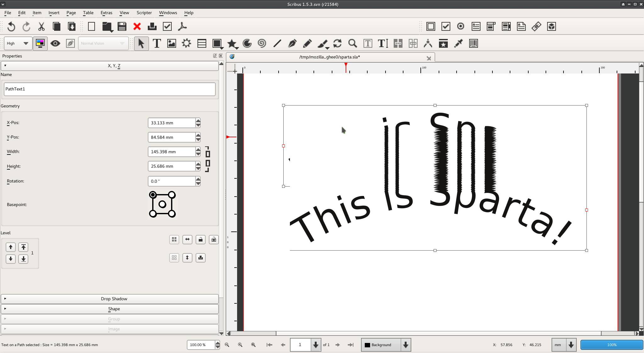Toggle the width-height proportion chain lock

(208, 159)
